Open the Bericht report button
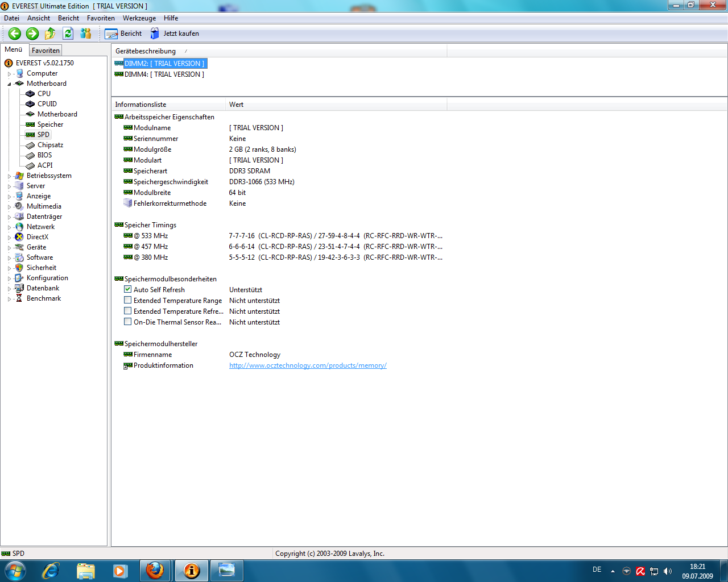The image size is (728, 582). 123,34
